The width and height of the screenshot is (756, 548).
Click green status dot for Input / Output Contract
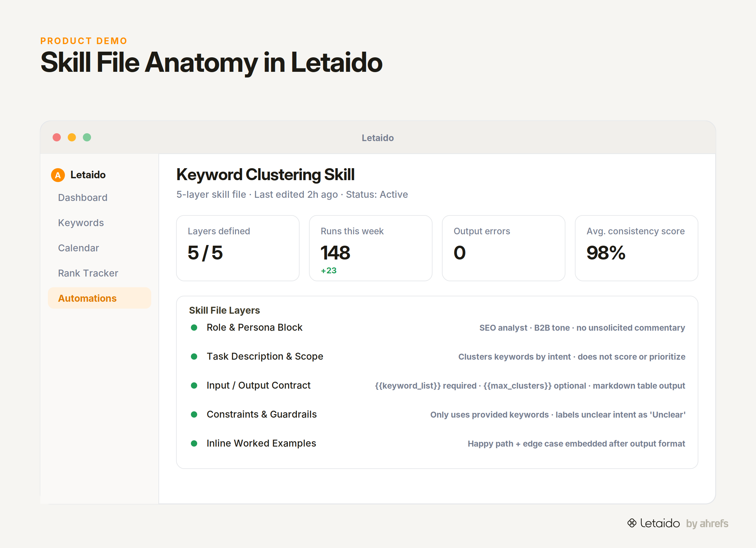click(x=194, y=386)
